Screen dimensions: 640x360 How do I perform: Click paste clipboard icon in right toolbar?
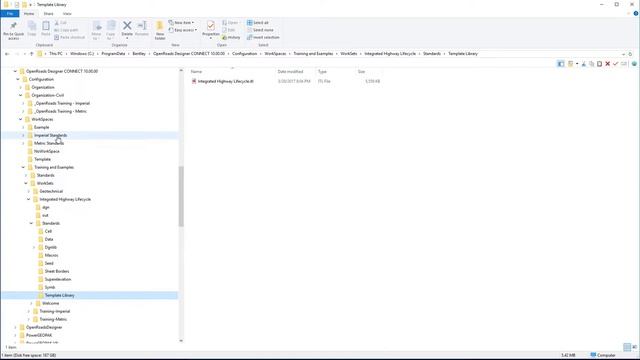[x=600, y=64]
